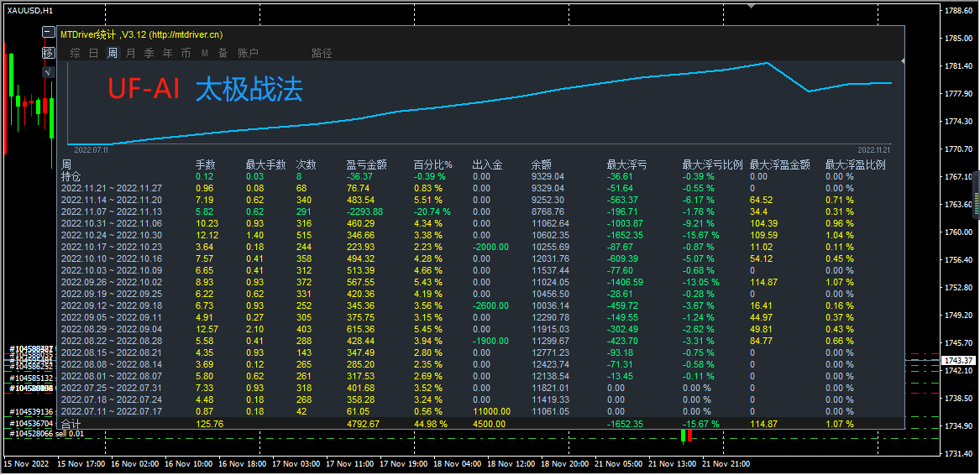This screenshot has width=980, height=475.
Task: Collapse the MTDriver panel with the minus button
Action: point(49,34)
